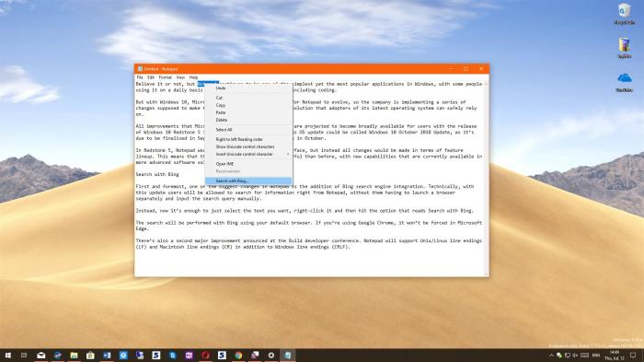Click the 'Search with Bing' heading line
The width and height of the screenshot is (644, 362).
pos(157,174)
